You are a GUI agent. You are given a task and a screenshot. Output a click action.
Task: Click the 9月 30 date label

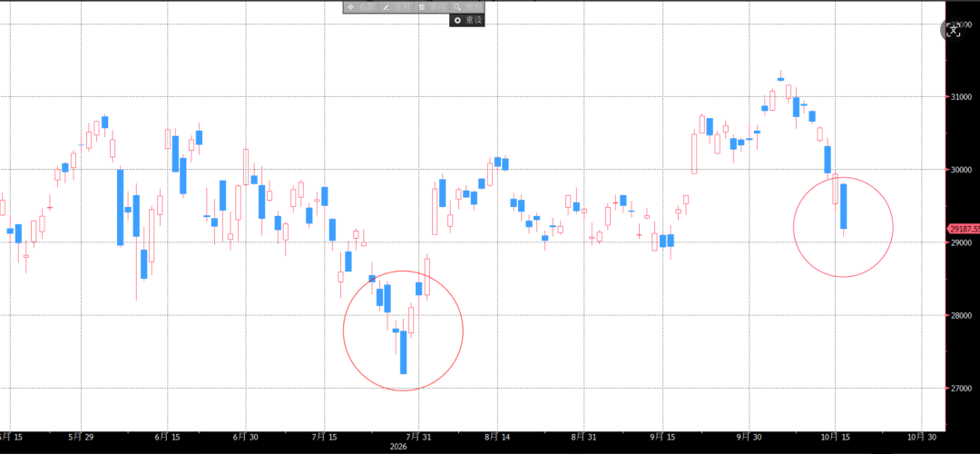(x=748, y=437)
